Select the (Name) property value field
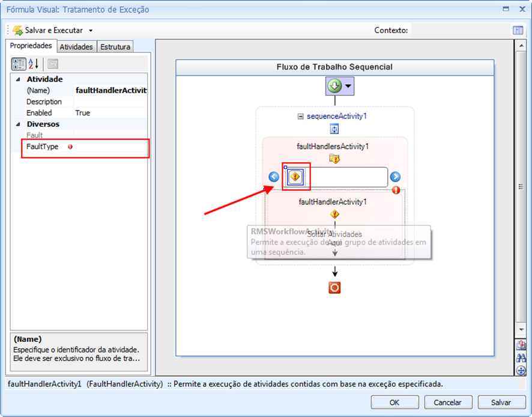This screenshot has height=417, width=532. tap(111, 90)
